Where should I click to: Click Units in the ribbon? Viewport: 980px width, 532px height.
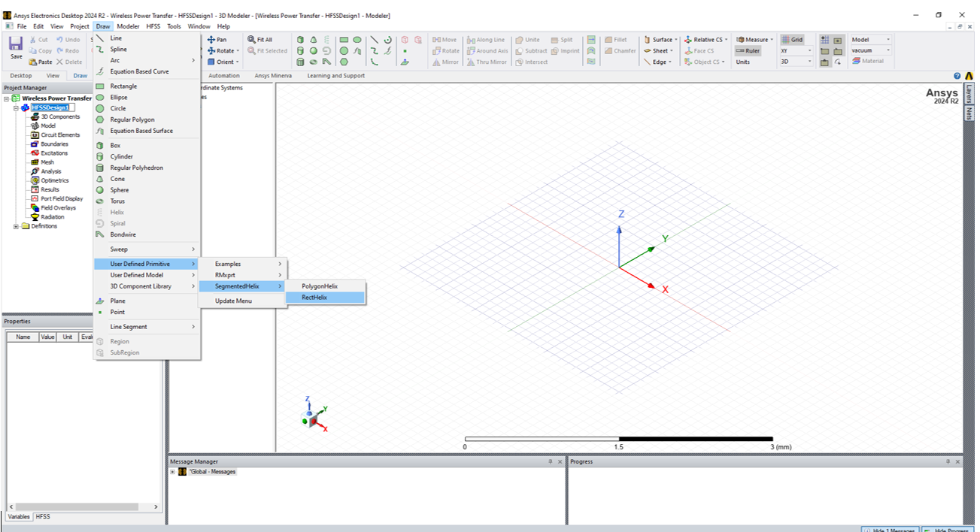tap(743, 62)
